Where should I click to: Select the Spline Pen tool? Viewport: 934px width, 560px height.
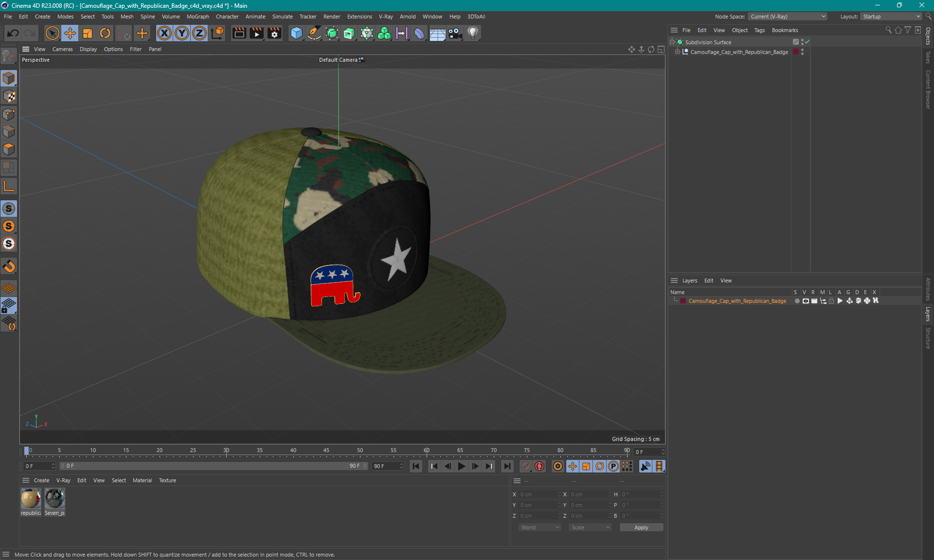pos(314,33)
